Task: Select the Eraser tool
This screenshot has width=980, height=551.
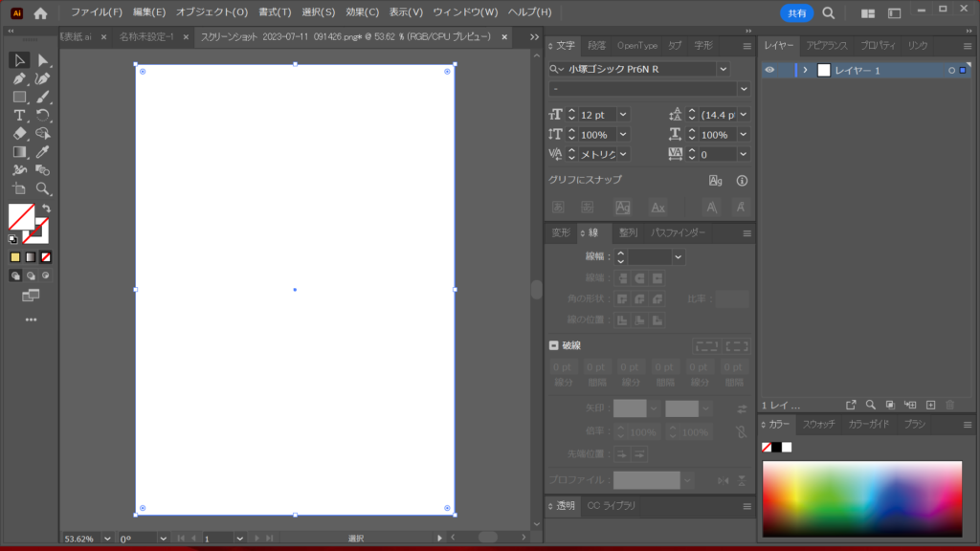Action: (19, 133)
